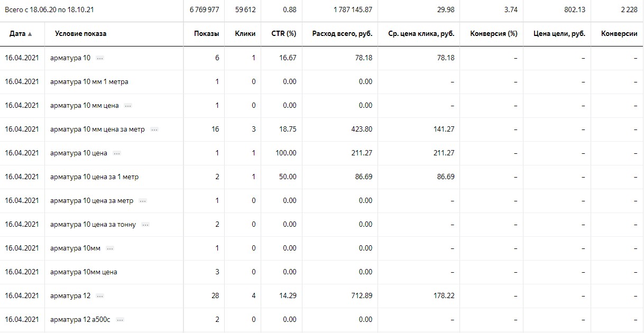The image size is (644, 333).
Task: Click the «Ср. цена клика, руб.» header
Action: tap(417, 34)
